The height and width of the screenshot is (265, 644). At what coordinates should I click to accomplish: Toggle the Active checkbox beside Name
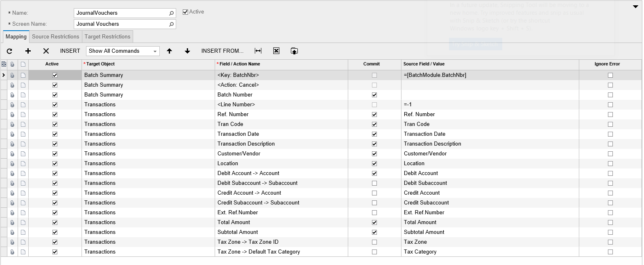[185, 12]
